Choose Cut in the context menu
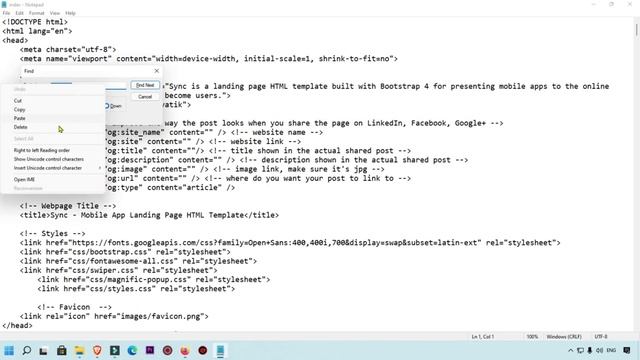Screen dimensions: 640x360 (x=53, y=100)
